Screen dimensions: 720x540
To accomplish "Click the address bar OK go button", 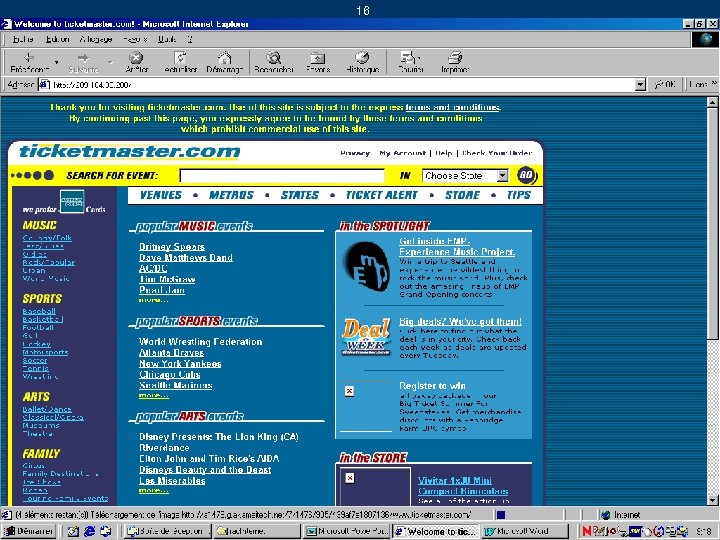I will [x=665, y=84].
